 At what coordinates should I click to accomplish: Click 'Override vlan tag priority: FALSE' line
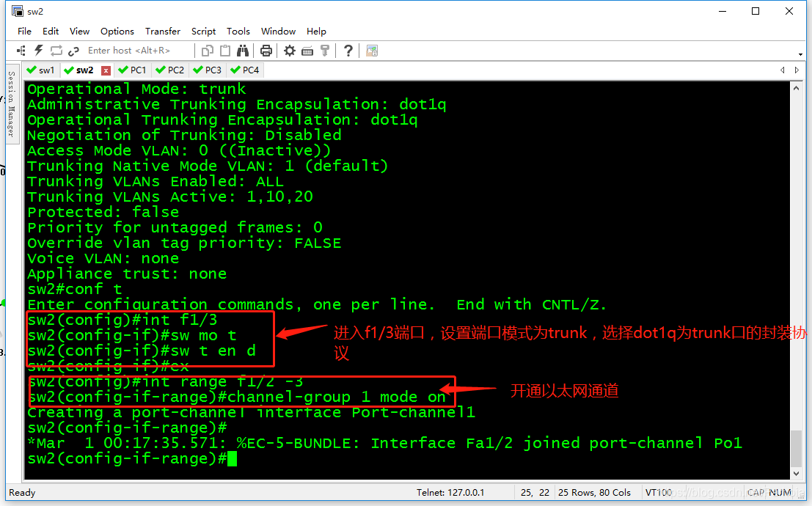click(184, 243)
